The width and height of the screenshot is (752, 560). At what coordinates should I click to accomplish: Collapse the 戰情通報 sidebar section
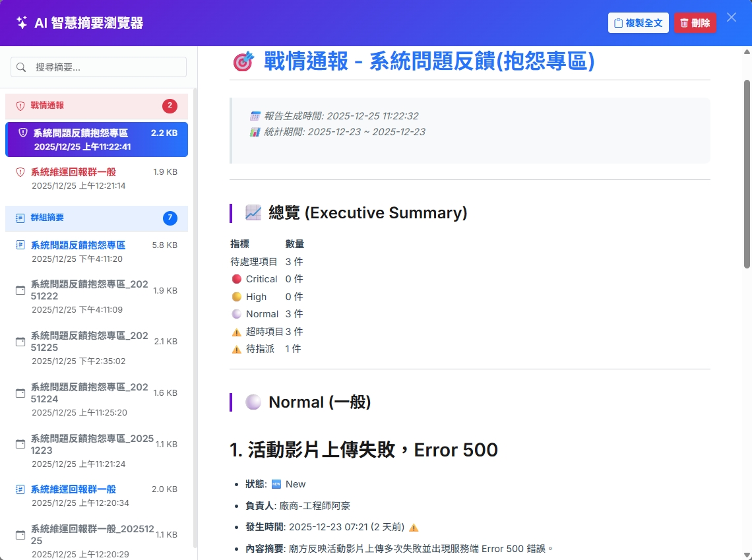96,105
